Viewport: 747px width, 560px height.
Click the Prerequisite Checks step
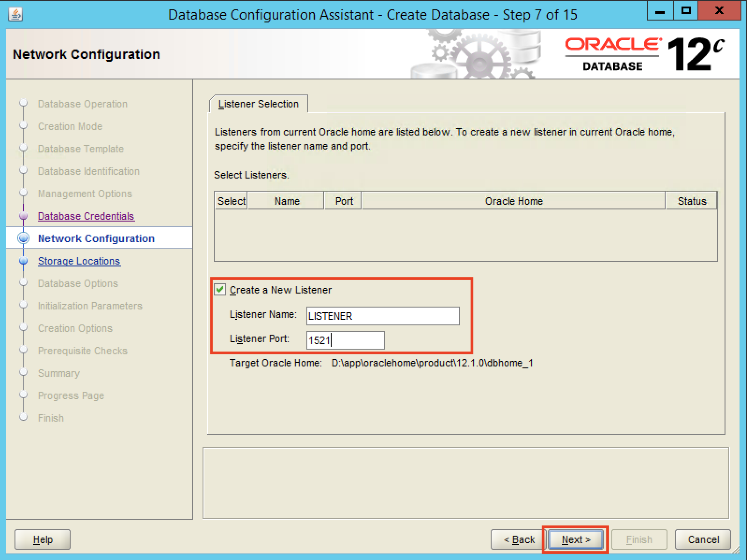point(83,351)
